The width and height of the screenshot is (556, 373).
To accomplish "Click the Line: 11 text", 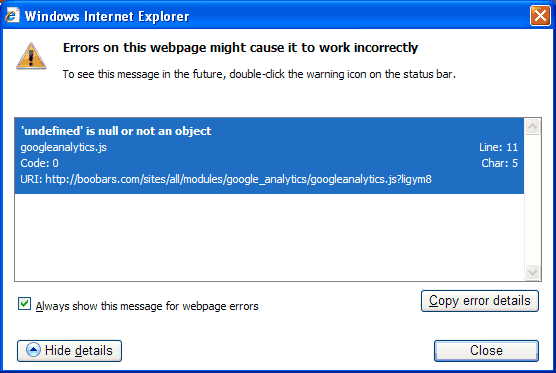I will tap(498, 147).
